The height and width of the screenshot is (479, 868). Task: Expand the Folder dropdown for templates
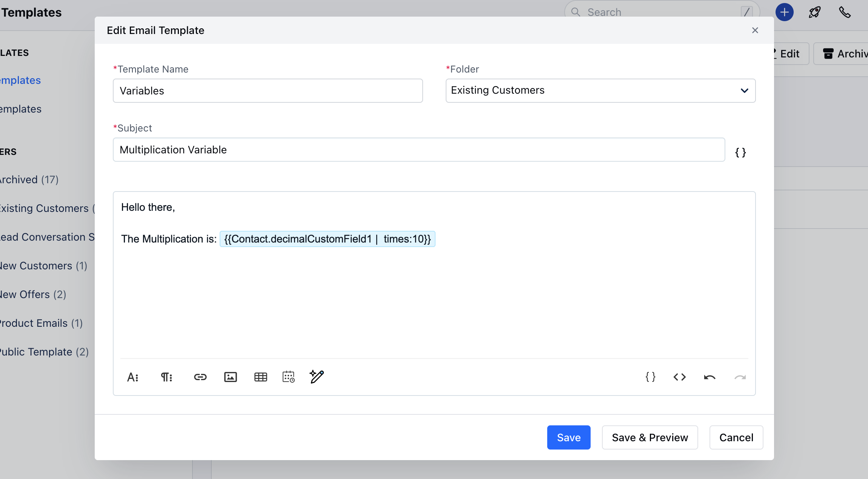tap(744, 90)
